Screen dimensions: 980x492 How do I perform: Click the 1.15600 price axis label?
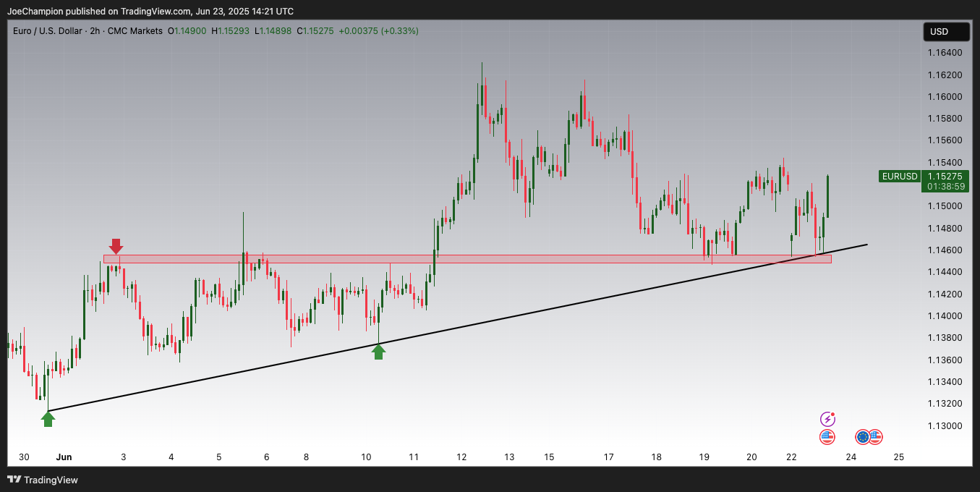coord(945,140)
